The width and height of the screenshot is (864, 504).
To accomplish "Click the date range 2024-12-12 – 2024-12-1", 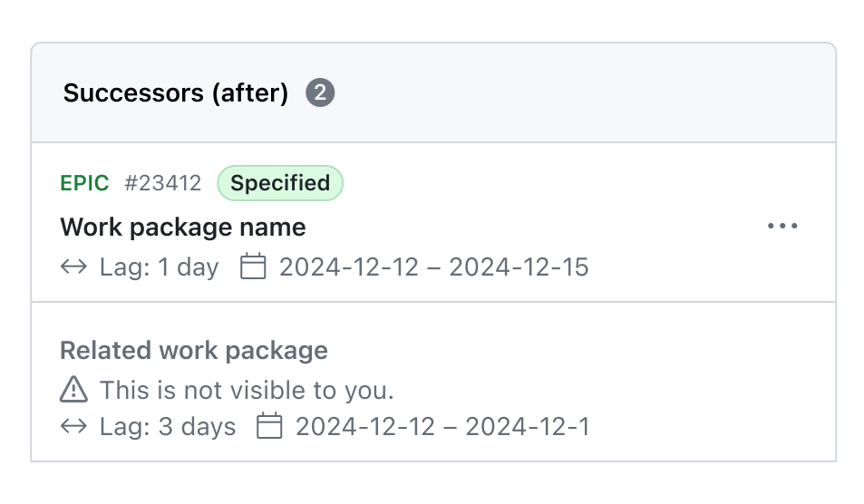I will [442, 426].
